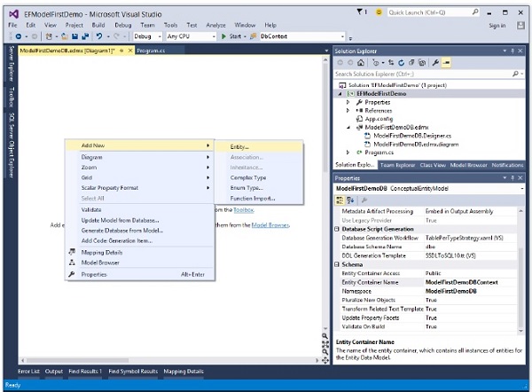This screenshot has height=392, width=532.
Task: Click the Undo toolbar icon
Action: pos(97,36)
